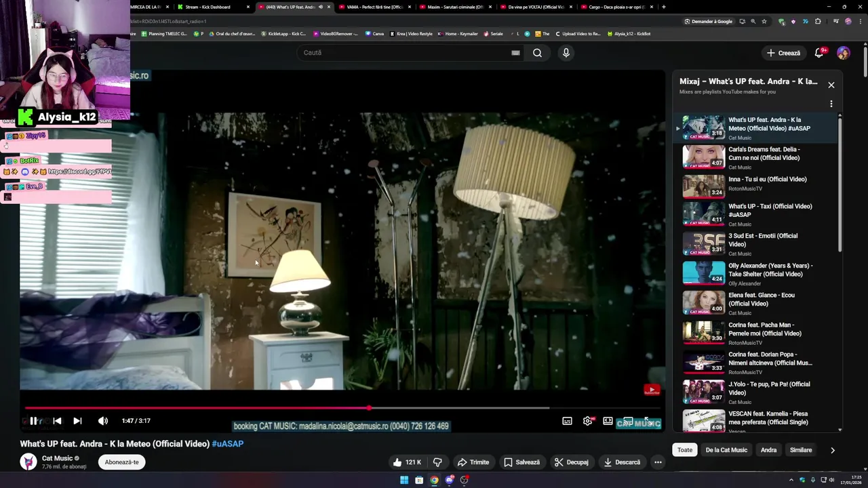Open the Kicklet.app bookmark
868x488 pixels.
(283, 34)
